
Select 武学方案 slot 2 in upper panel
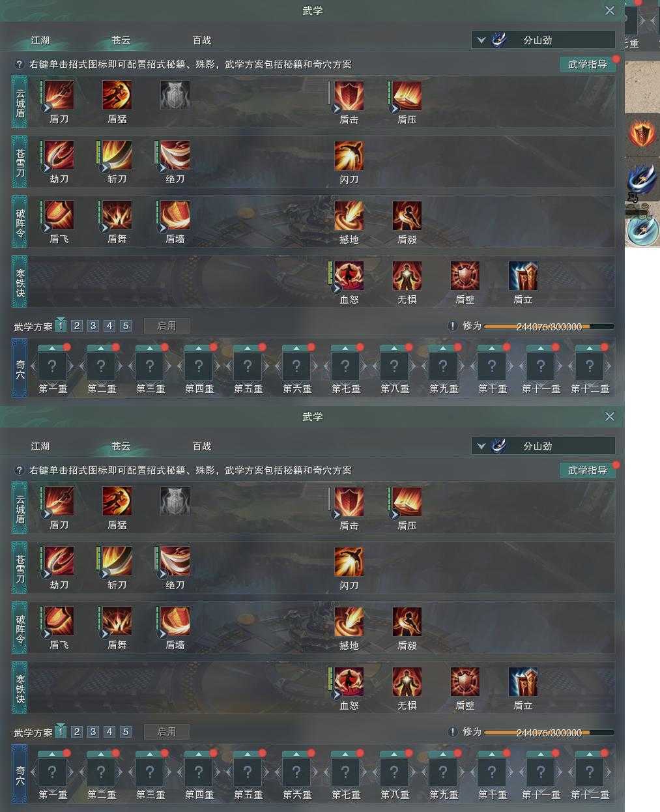coord(77,326)
